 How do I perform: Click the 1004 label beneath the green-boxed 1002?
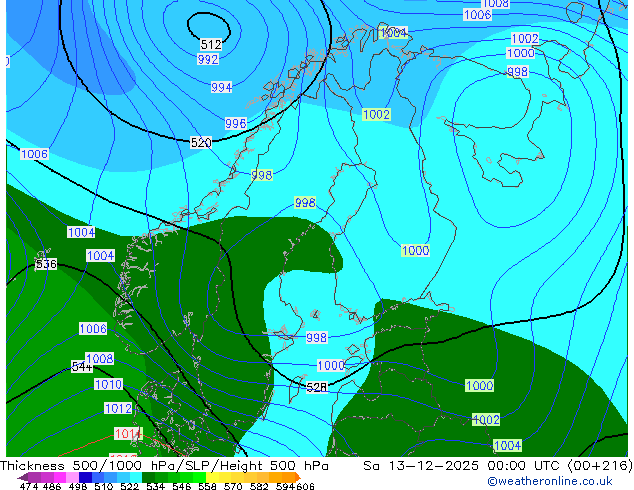pos(507,446)
